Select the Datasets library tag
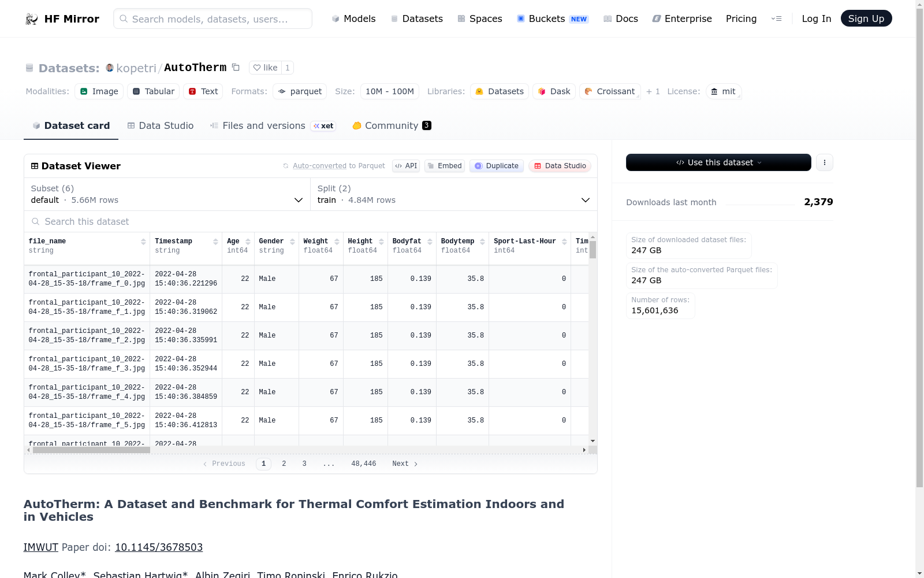The height and width of the screenshot is (578, 924). coord(500,91)
